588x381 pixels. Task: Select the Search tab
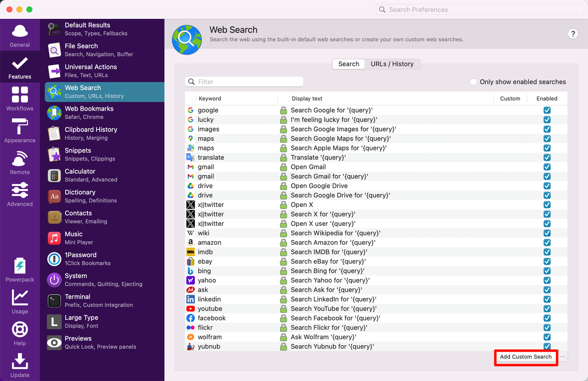tap(349, 64)
